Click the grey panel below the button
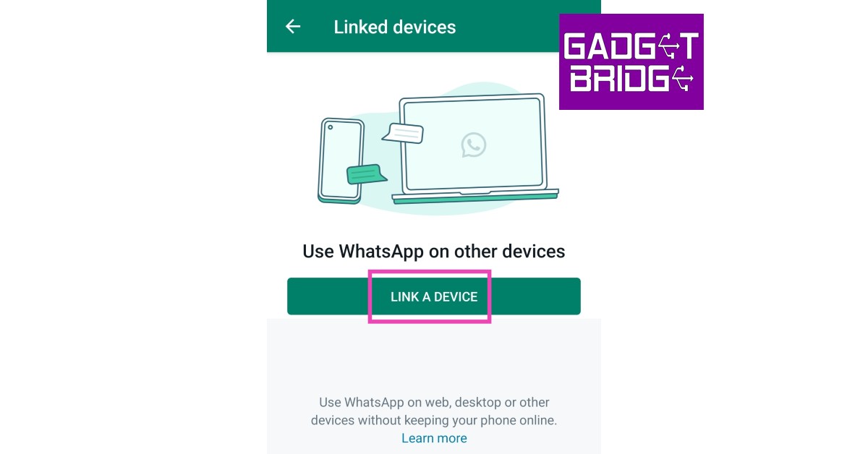Image resolution: width=868 pixels, height=454 pixels. point(434,354)
